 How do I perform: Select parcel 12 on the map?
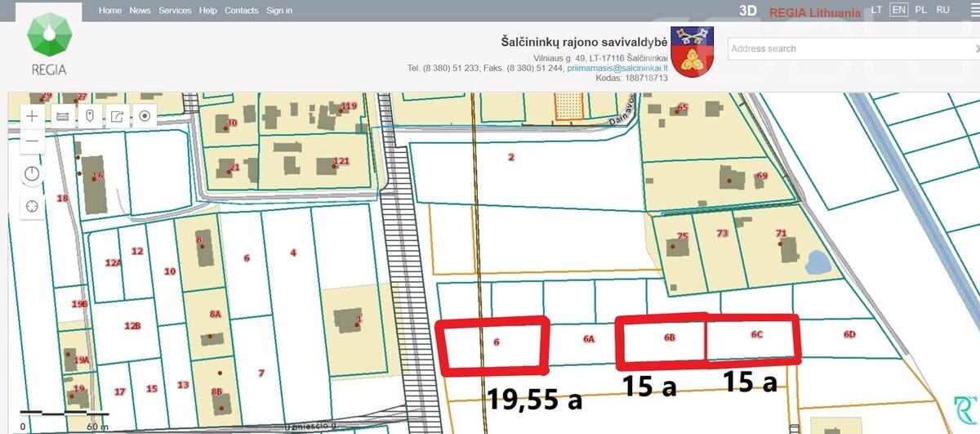point(137,252)
